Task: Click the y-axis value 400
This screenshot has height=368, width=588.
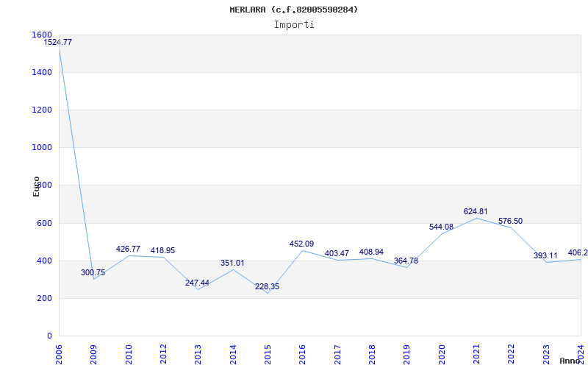Action: [x=44, y=261]
